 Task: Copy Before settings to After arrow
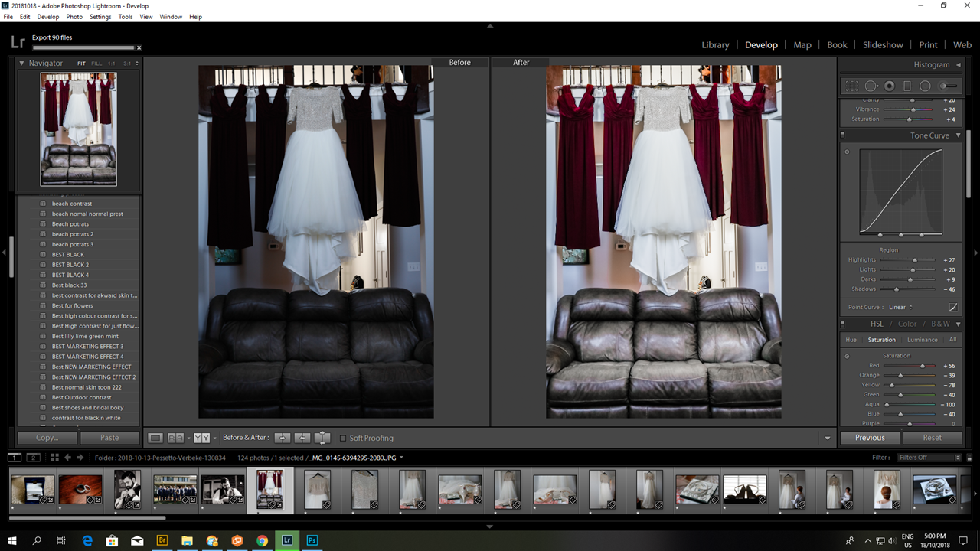(x=283, y=438)
